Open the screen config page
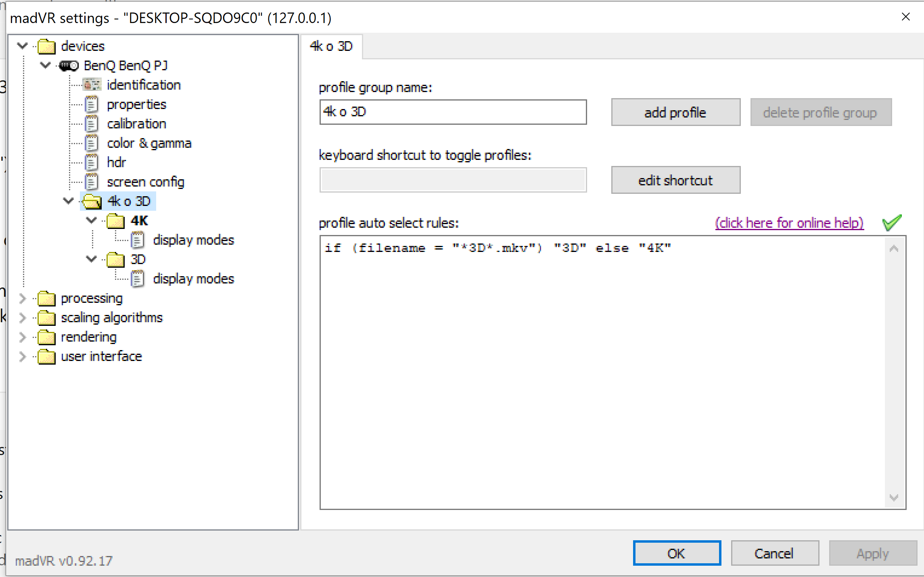 (145, 182)
